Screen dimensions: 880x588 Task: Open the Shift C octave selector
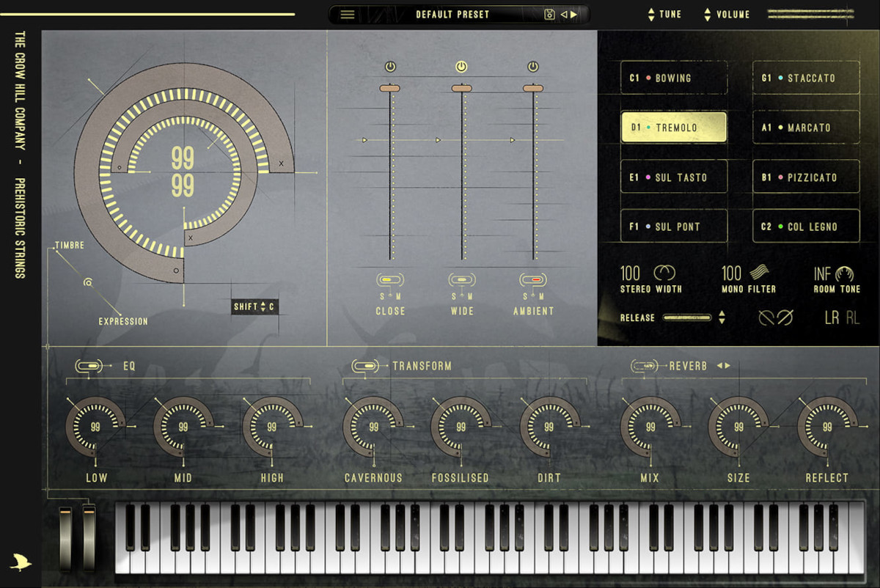pyautogui.click(x=254, y=307)
